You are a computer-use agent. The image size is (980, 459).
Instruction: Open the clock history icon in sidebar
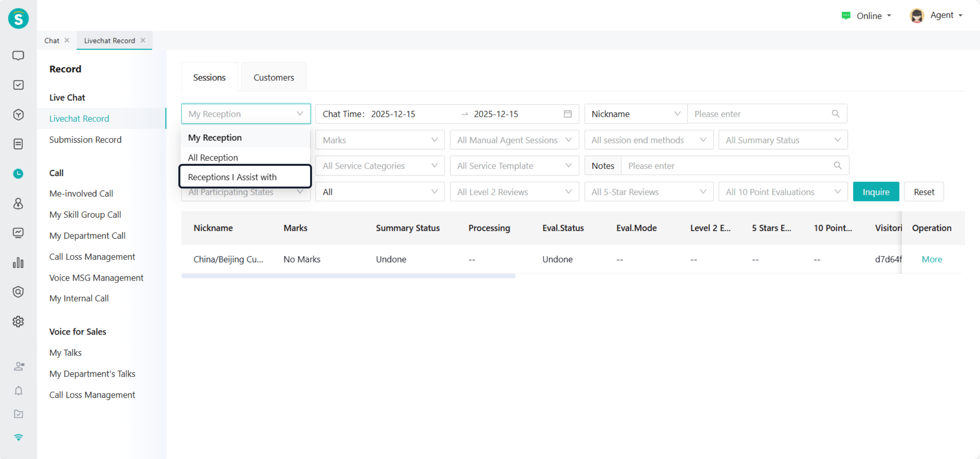pos(18,174)
